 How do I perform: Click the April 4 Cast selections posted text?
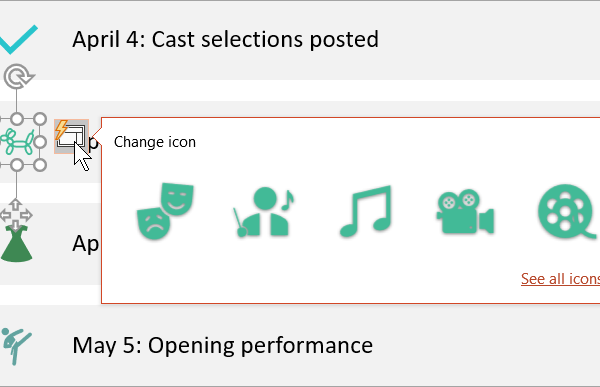pos(225,39)
